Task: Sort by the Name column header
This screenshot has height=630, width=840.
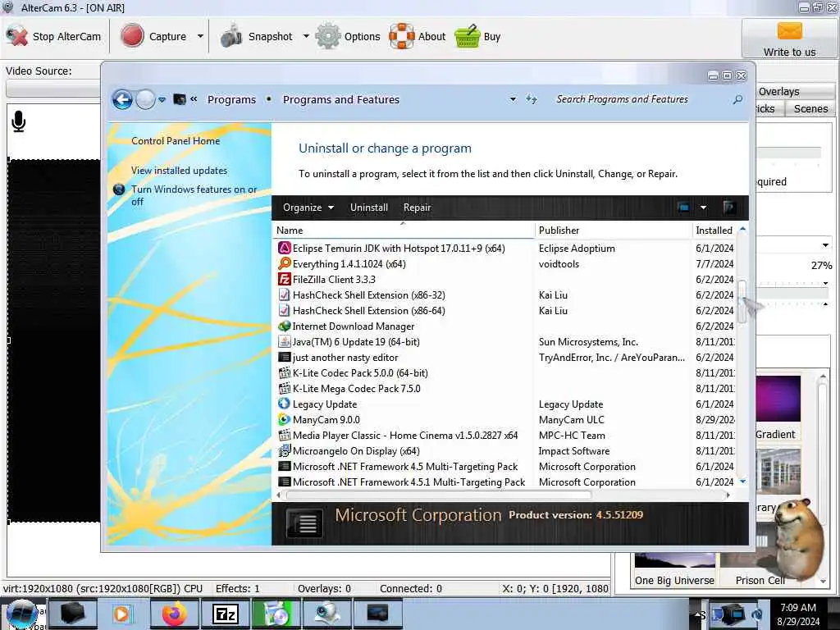Action: coord(404,231)
